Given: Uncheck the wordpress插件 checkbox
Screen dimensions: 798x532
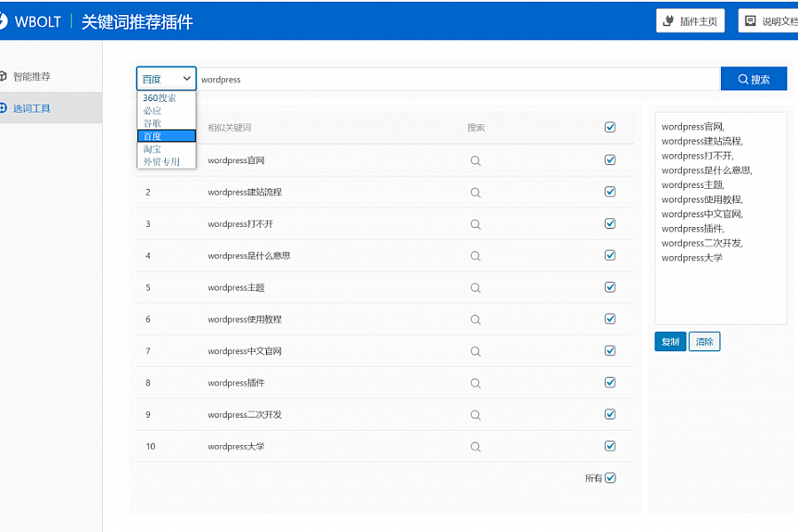Looking at the screenshot, I should coord(610,382).
